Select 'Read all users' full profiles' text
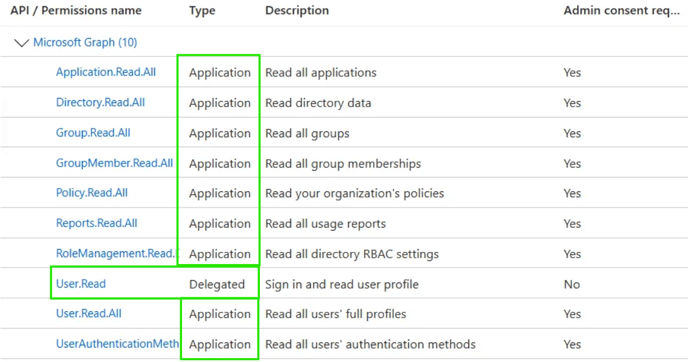688x362 pixels. click(x=336, y=314)
